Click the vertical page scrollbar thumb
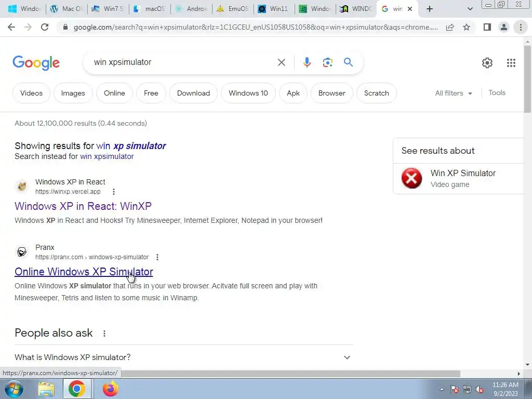The width and height of the screenshot is (532, 399). click(527, 79)
